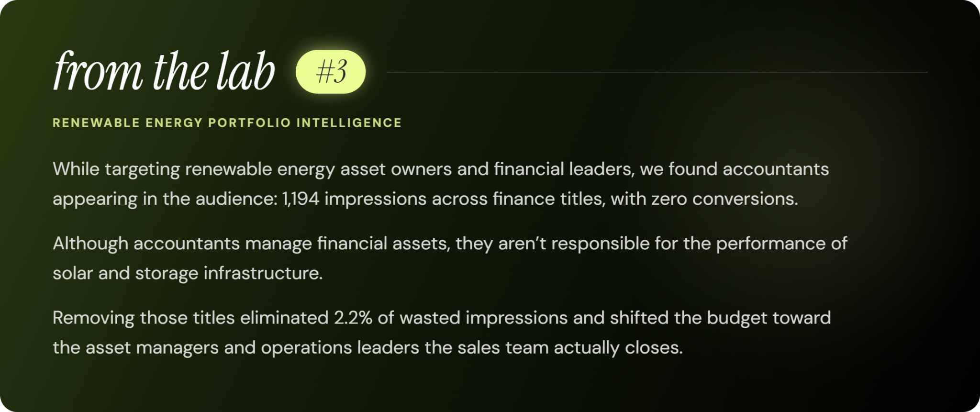Click the #3 badge
Screen dimensions: 980x412
tap(331, 72)
